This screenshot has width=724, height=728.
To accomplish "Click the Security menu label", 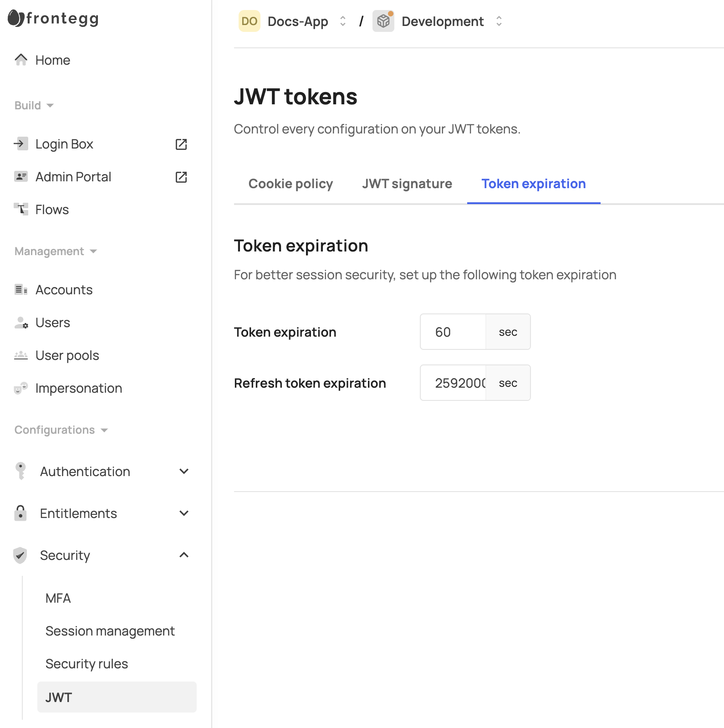I will (x=65, y=555).
